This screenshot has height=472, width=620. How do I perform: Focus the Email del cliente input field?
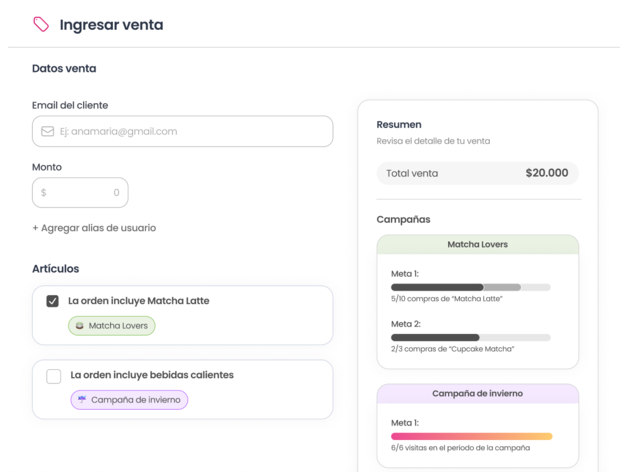tap(190, 131)
